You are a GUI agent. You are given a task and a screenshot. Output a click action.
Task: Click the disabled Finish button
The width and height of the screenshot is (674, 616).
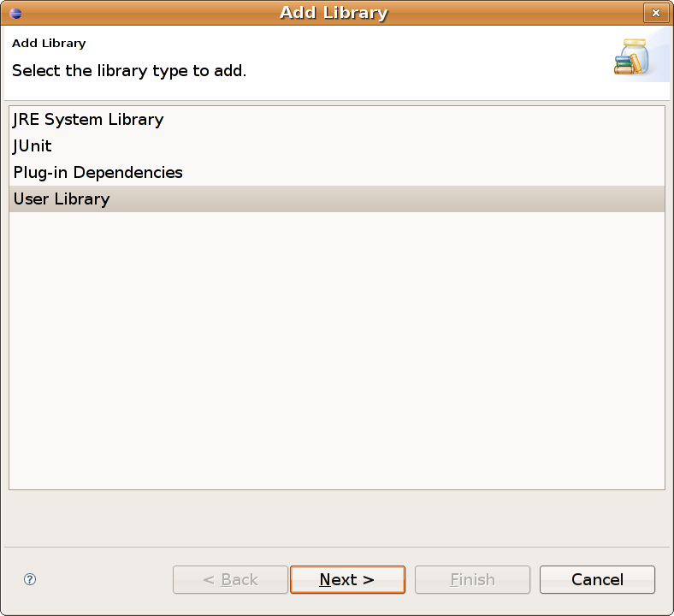(x=472, y=579)
